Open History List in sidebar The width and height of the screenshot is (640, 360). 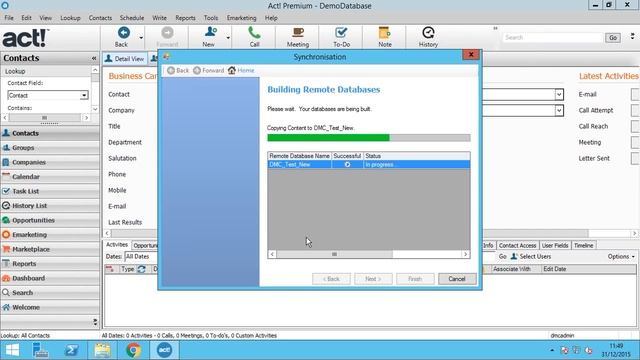[50, 206]
